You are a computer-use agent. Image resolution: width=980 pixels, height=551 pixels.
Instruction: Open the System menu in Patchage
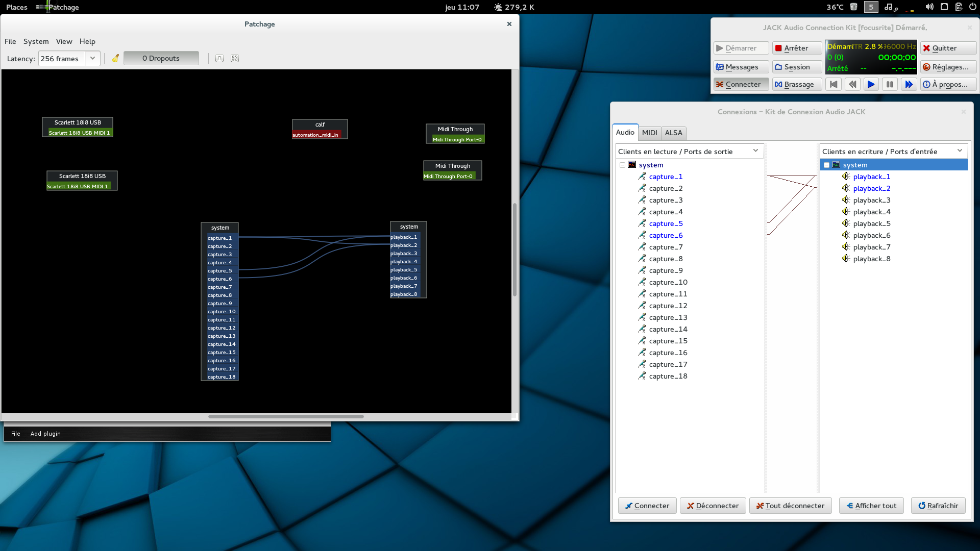pyautogui.click(x=36, y=41)
